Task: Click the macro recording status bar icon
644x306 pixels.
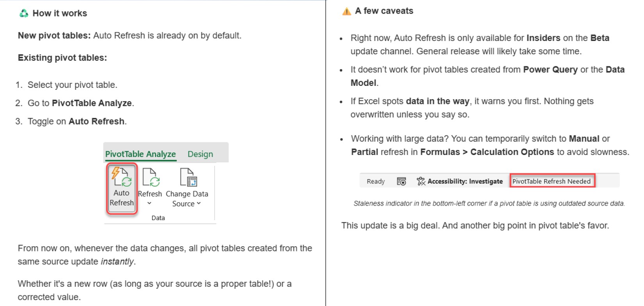Action: click(401, 181)
